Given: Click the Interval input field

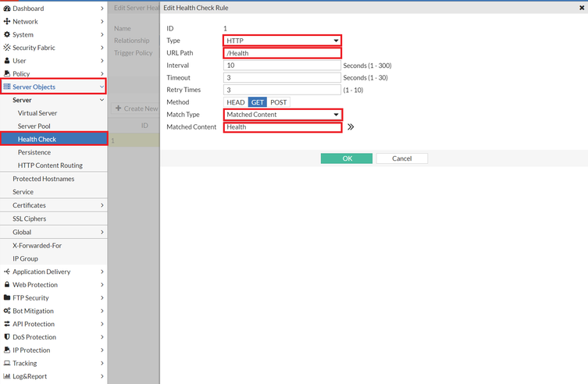Looking at the screenshot, I should (282, 66).
